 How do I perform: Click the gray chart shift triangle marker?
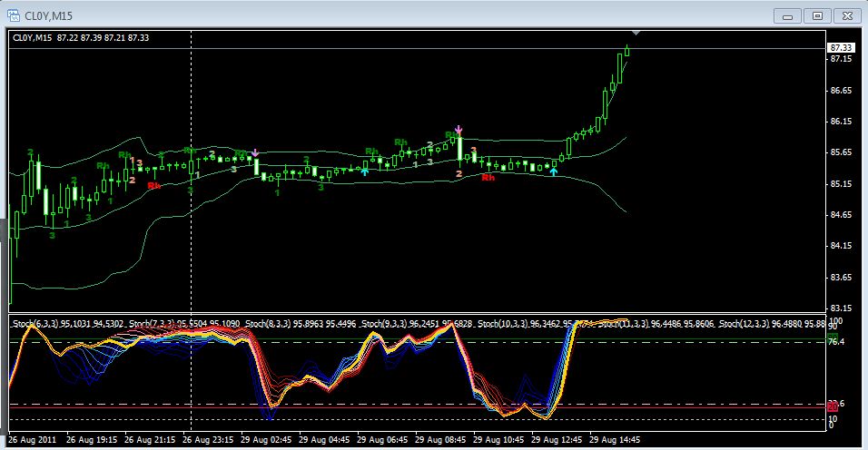[636, 34]
